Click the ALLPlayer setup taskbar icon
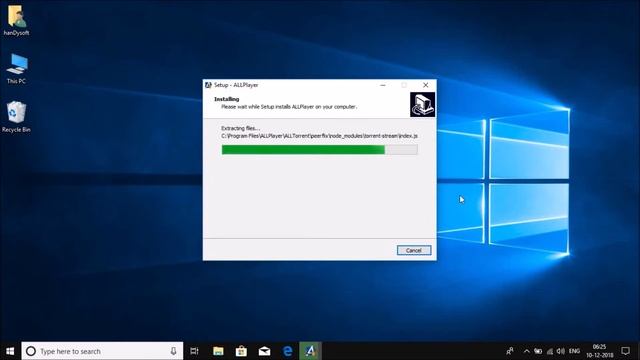The width and height of the screenshot is (640, 360). [311, 351]
